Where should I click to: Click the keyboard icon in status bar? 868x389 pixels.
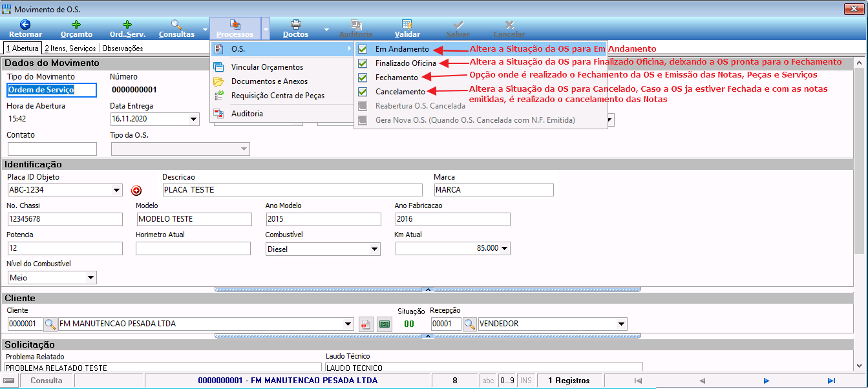pos(10,381)
